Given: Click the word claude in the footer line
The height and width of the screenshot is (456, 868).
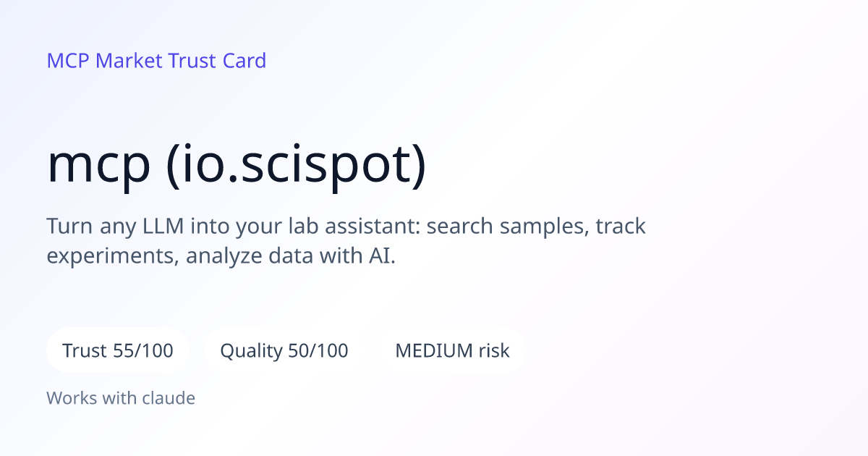Looking at the screenshot, I should click(x=171, y=398).
